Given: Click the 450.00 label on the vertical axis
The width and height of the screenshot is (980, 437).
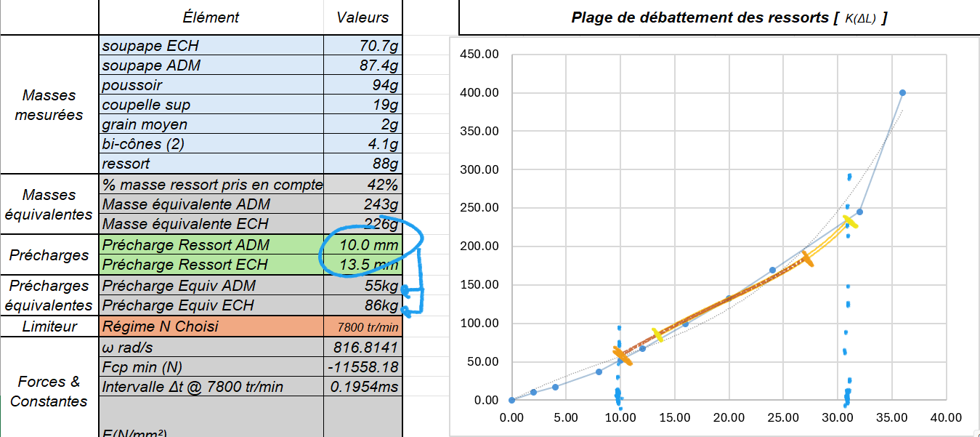Looking at the screenshot, I should [x=479, y=55].
